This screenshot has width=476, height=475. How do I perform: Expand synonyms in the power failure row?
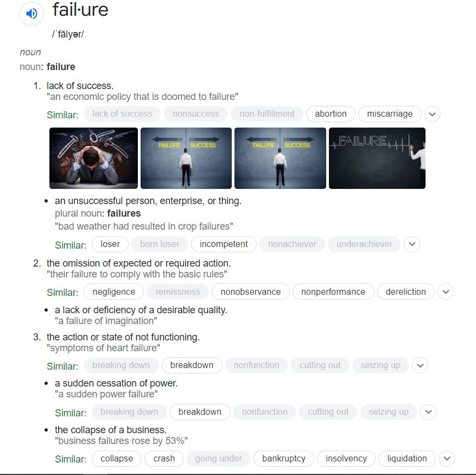pos(428,412)
